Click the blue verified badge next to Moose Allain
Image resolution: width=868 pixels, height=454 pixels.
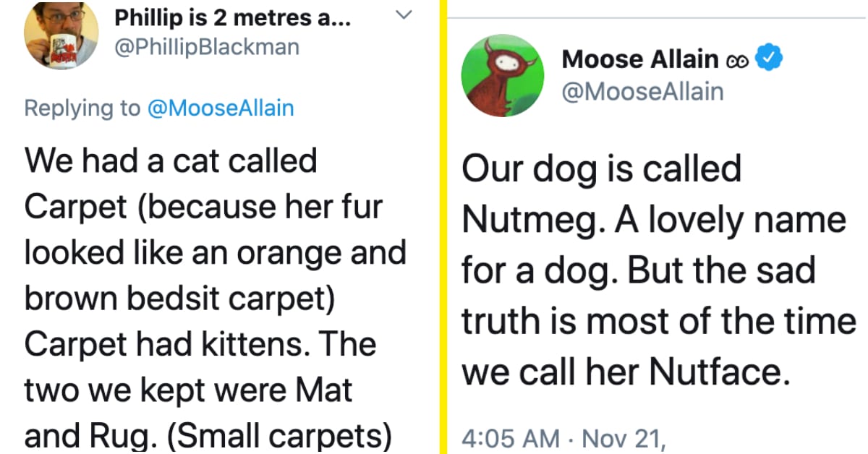tap(769, 59)
